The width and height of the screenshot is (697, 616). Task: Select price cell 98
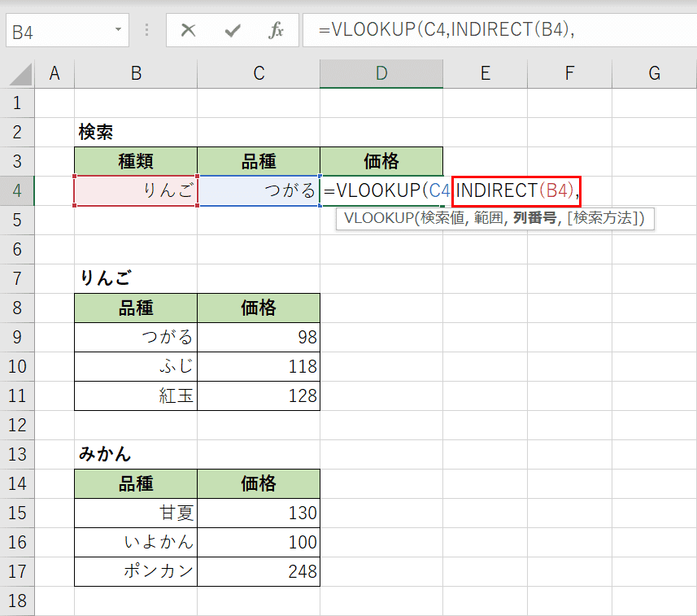pos(259,337)
